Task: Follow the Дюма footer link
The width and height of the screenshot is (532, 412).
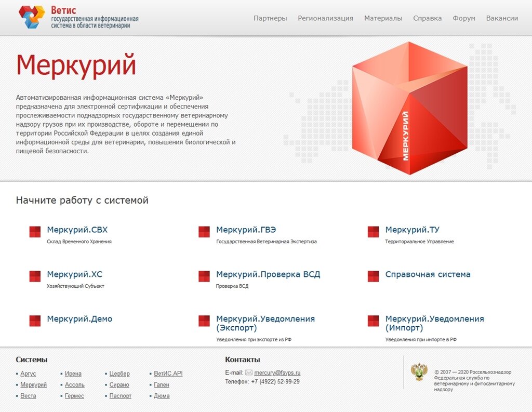Action: pos(162,396)
